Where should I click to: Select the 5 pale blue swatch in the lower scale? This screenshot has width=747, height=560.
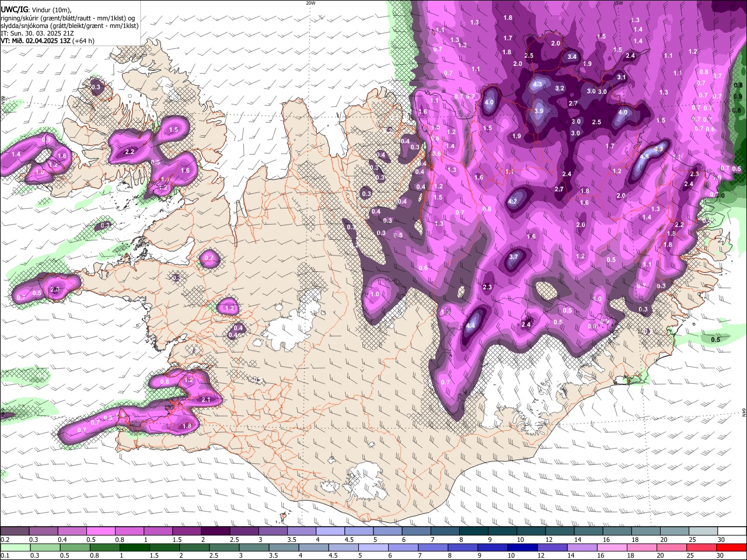point(373,547)
